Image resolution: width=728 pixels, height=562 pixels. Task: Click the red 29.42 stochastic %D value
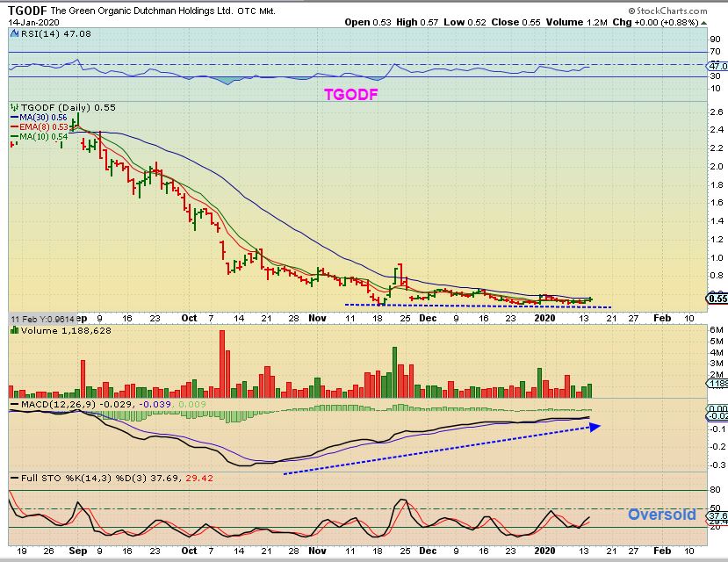[199, 478]
